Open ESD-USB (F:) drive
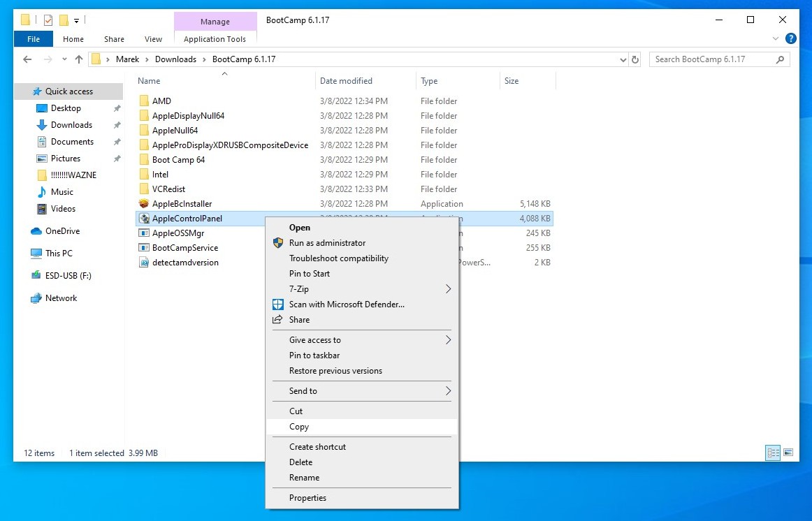This screenshot has width=812, height=521. (x=68, y=276)
